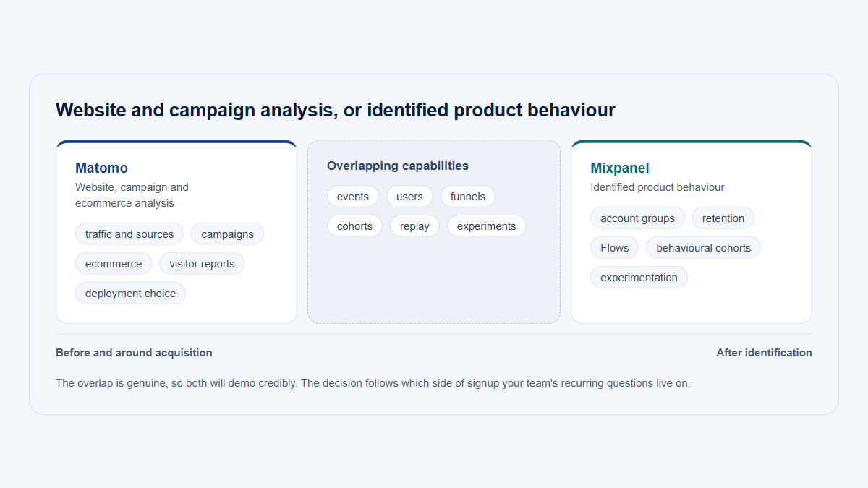Select the 'experiments' chip
868x488 pixels.
tap(487, 226)
